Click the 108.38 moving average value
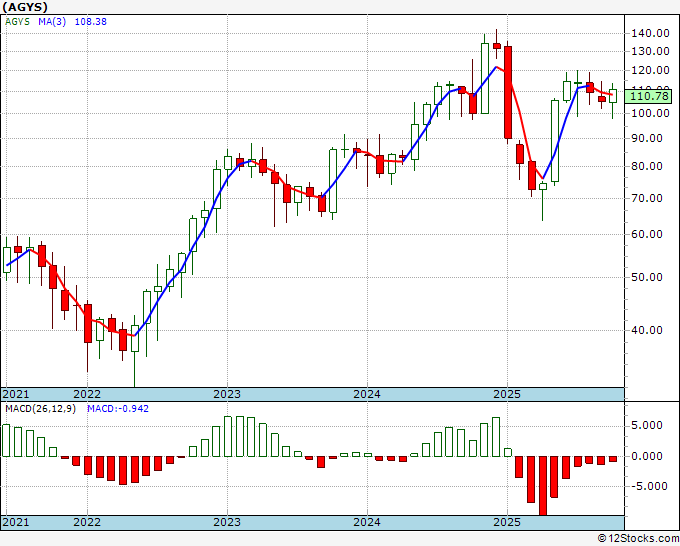Viewport: 680px width, 546px height. point(91,22)
